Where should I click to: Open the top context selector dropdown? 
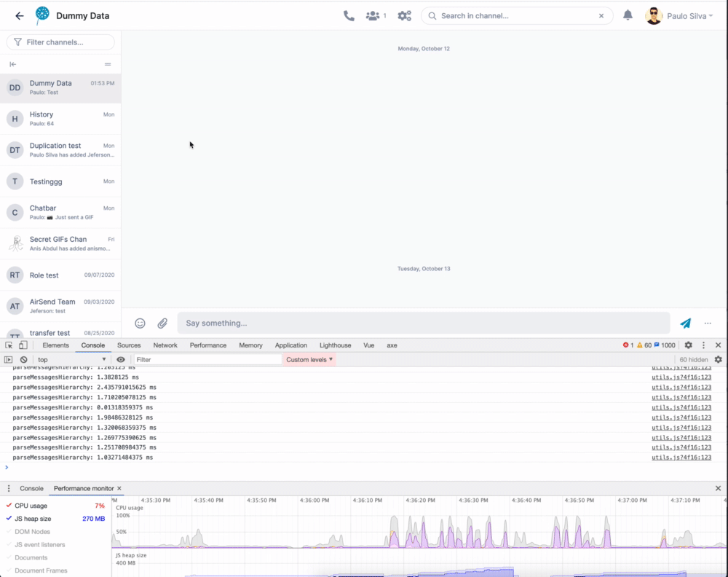(72, 360)
